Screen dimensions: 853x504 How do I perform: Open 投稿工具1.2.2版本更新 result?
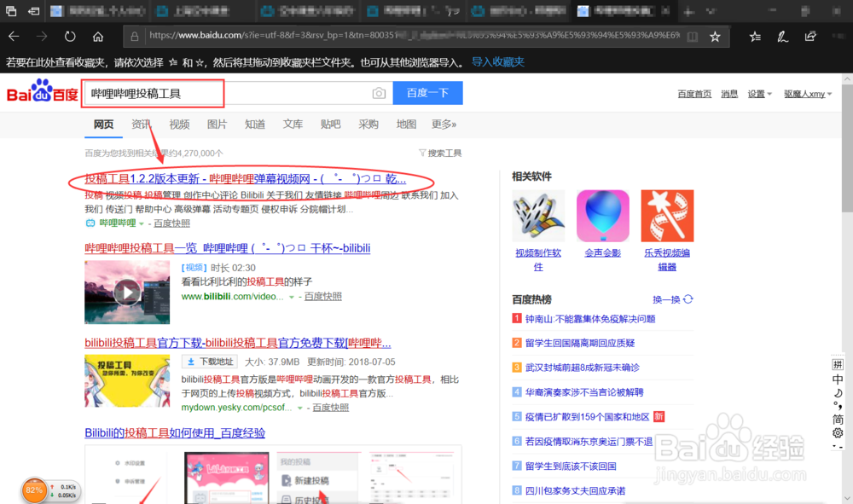coord(246,179)
